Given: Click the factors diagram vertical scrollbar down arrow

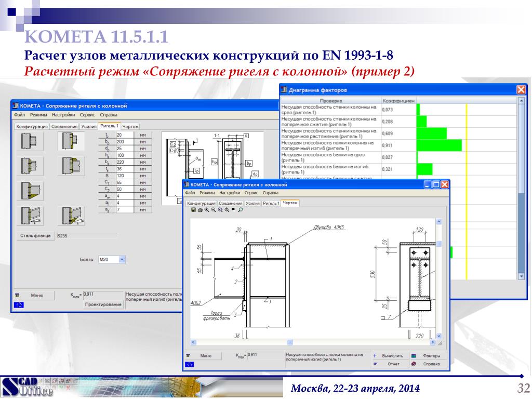Looking at the screenshot, I should tap(522, 276).
